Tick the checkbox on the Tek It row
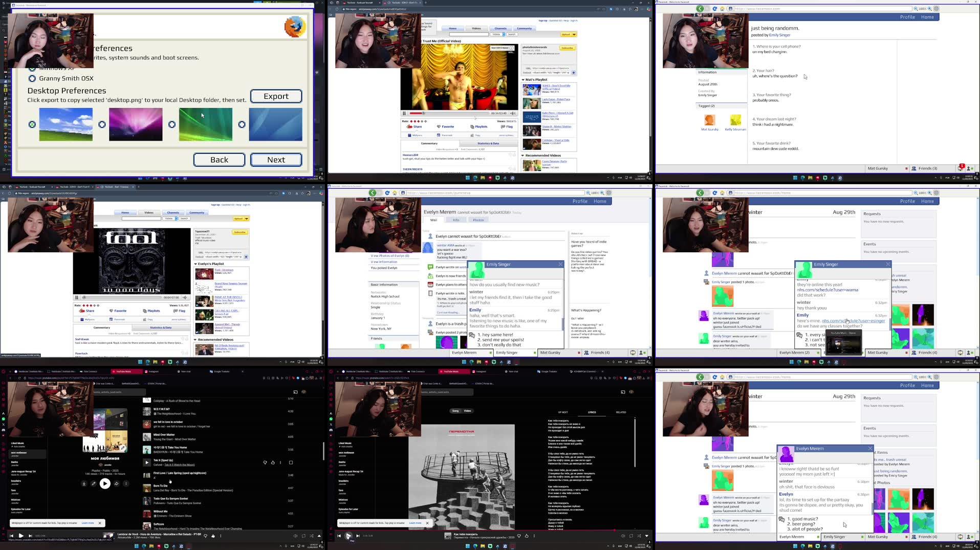 point(291,463)
